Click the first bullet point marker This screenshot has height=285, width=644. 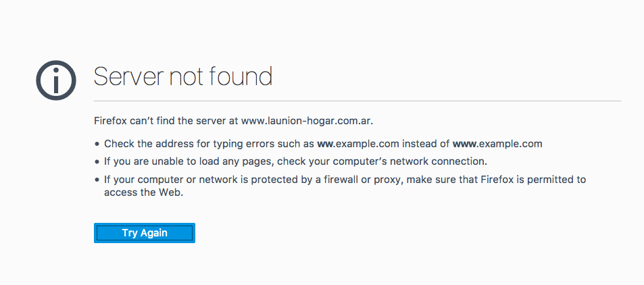click(x=97, y=145)
